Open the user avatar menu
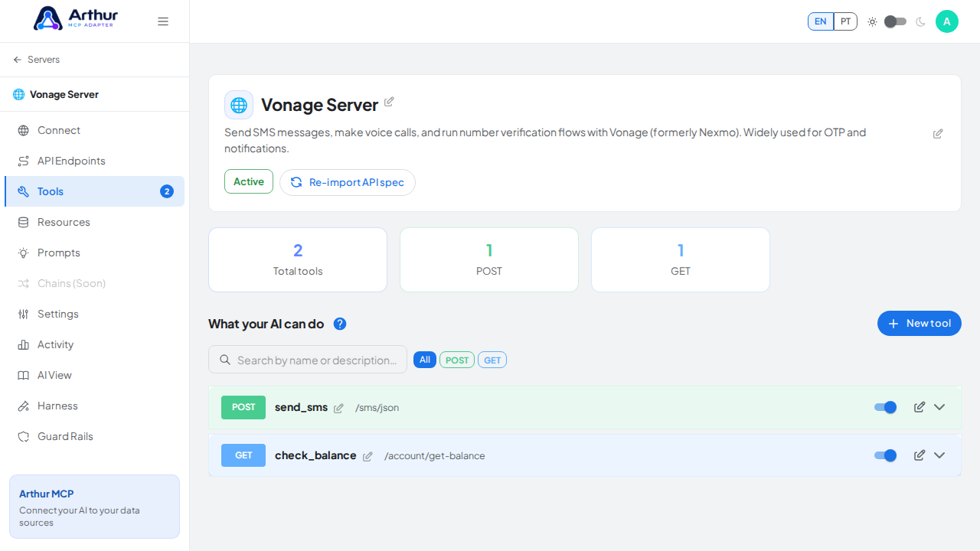The width and height of the screenshot is (980, 551). (947, 21)
